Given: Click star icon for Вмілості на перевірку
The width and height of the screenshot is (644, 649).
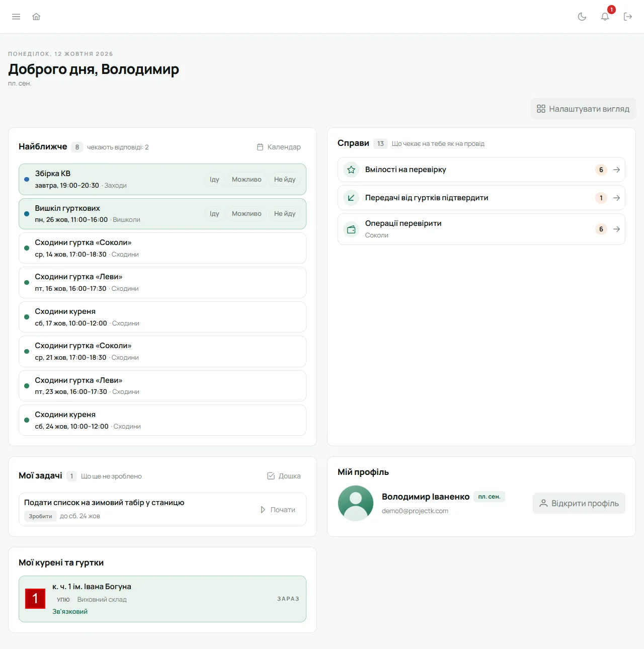Looking at the screenshot, I should tap(351, 170).
